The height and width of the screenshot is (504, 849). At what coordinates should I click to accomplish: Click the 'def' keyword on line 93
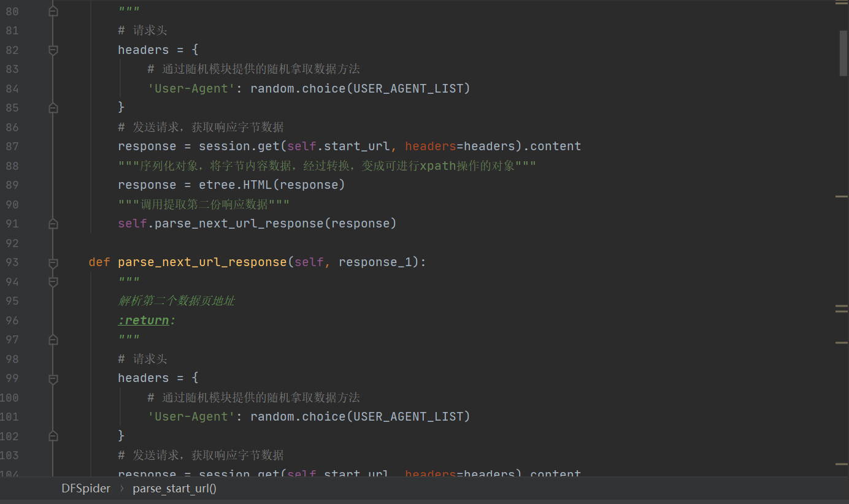click(99, 262)
